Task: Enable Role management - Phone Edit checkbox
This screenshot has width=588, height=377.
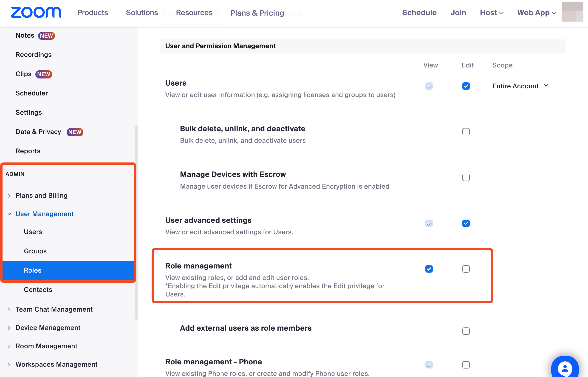Action: [466, 365]
